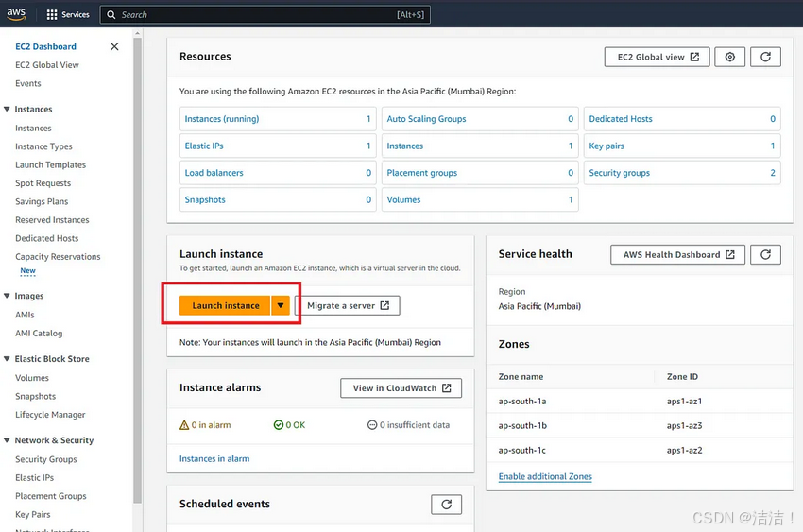
Task: Select Placement Groups in sidebar
Action: (51, 496)
